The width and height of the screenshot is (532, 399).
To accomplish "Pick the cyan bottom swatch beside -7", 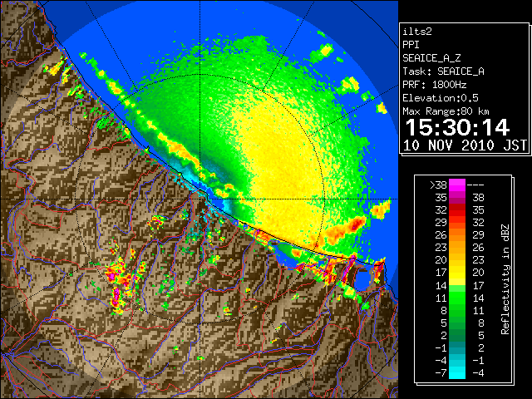I will (457, 373).
